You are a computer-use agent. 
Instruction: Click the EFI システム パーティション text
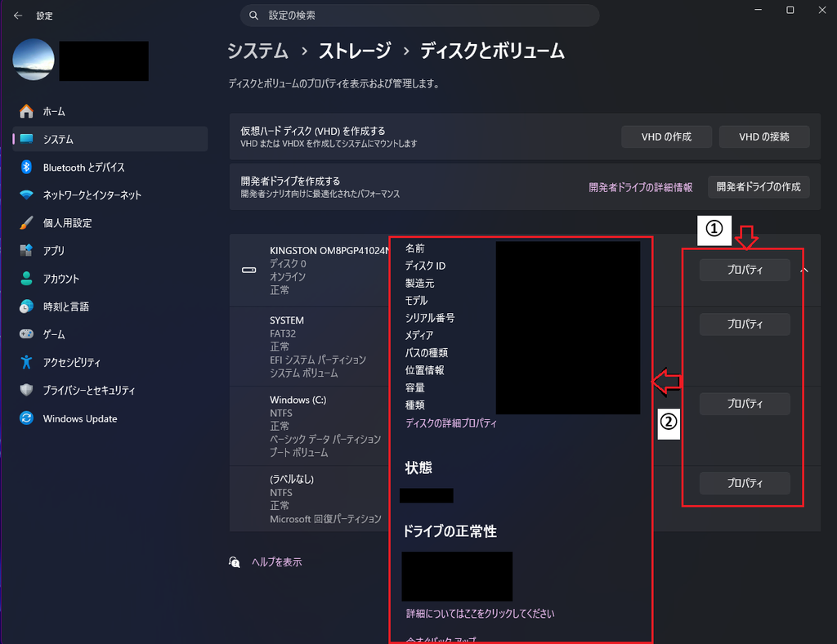(x=318, y=360)
